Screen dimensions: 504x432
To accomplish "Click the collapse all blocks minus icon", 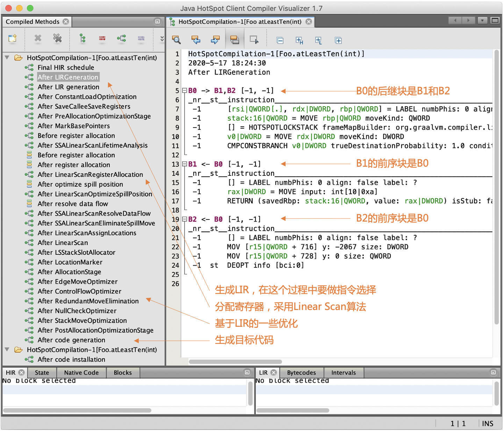I will (280, 41).
